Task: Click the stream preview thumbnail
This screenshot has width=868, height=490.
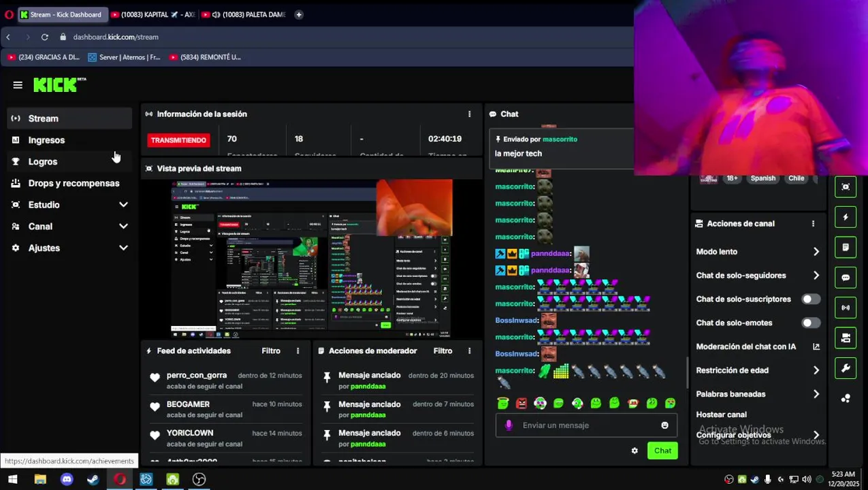Action: [311, 259]
